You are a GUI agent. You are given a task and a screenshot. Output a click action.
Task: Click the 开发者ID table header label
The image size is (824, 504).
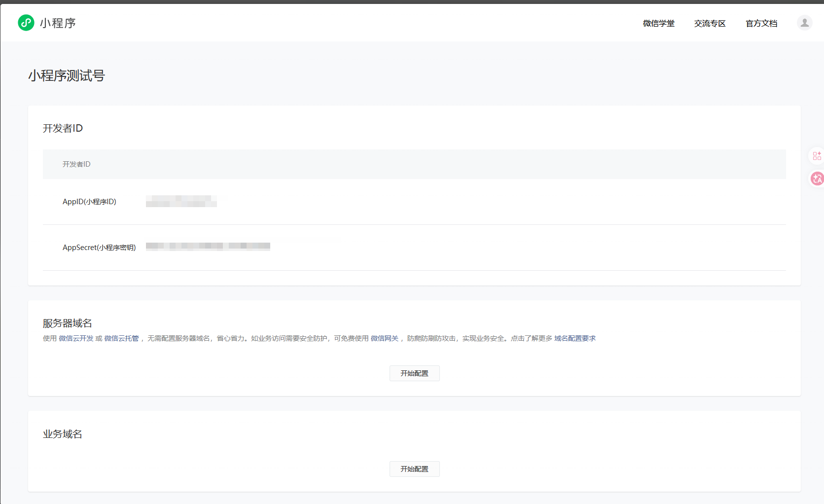point(76,164)
